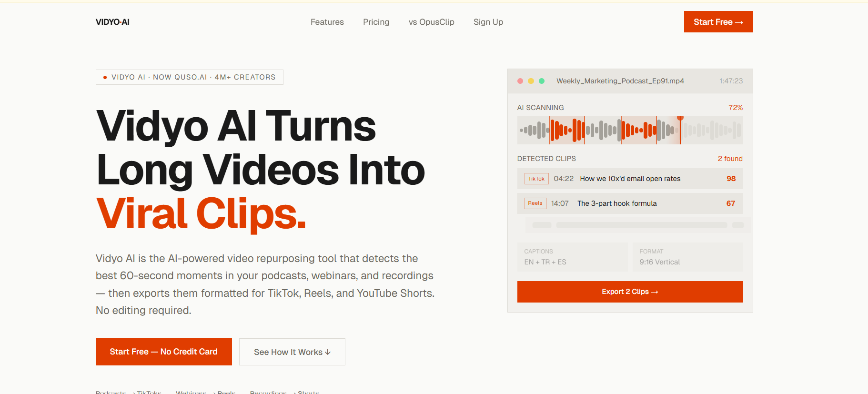
Task: Click the VIDYO·AI logo
Action: pos(112,22)
